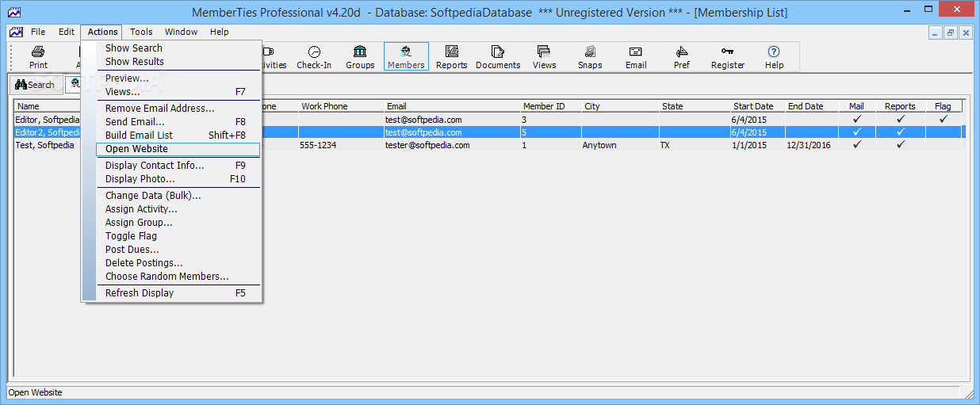Select Send Email... menu entry

coord(178,122)
